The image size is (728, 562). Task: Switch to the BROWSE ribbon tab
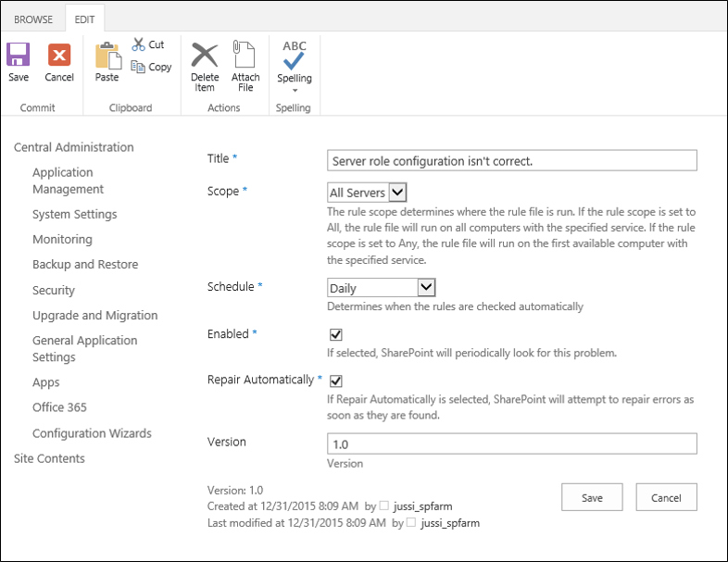(x=33, y=19)
